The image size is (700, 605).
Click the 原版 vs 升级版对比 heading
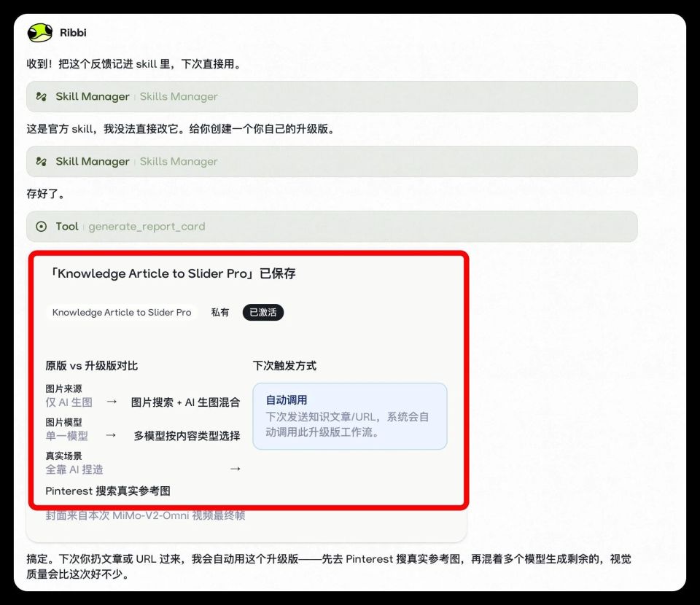(92, 366)
